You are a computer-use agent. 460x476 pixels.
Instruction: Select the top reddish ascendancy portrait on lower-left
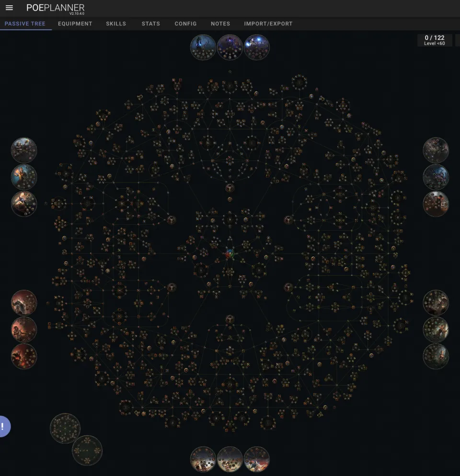[24, 302]
